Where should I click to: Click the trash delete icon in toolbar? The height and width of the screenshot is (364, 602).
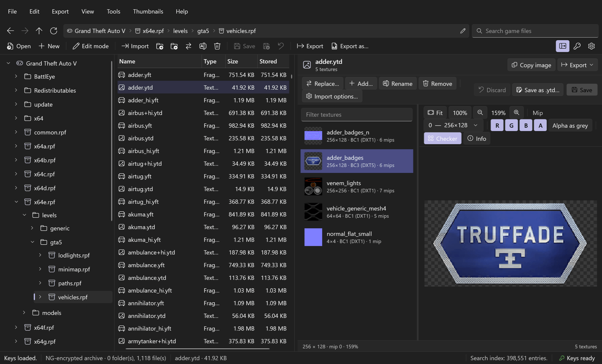(217, 46)
